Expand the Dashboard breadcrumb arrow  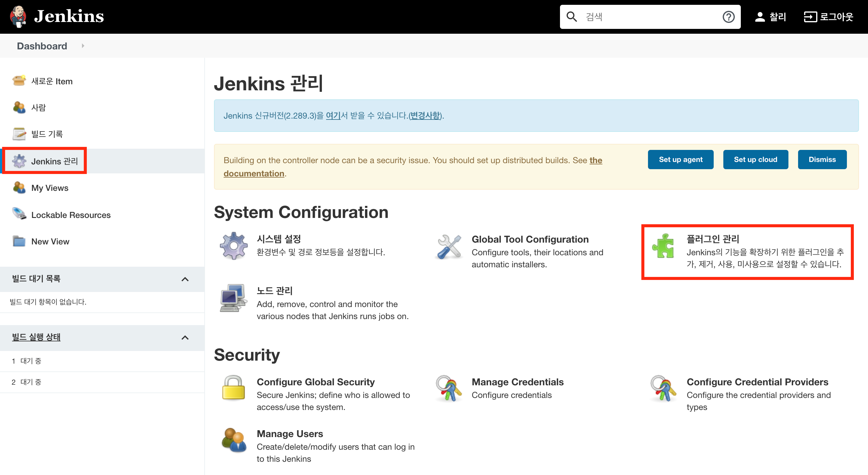83,46
